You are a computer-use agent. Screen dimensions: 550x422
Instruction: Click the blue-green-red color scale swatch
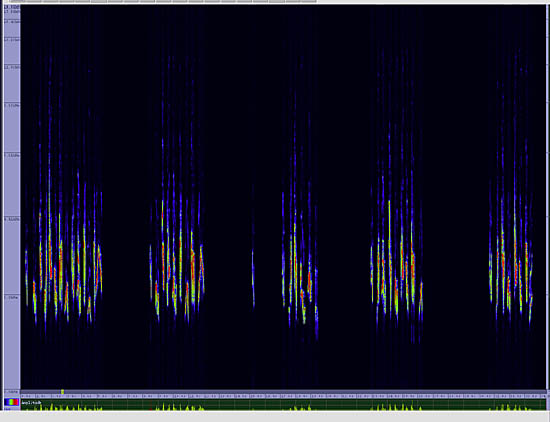pyautogui.click(x=11, y=402)
